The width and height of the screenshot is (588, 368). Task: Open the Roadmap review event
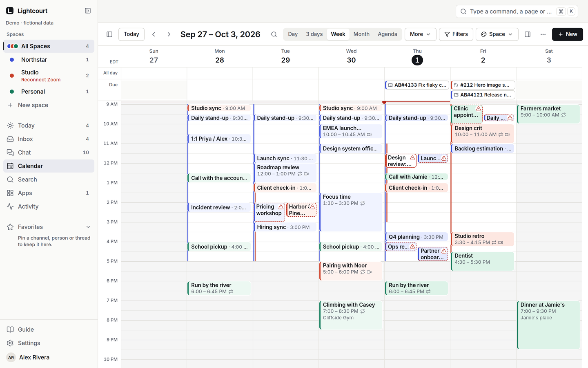coord(285,173)
